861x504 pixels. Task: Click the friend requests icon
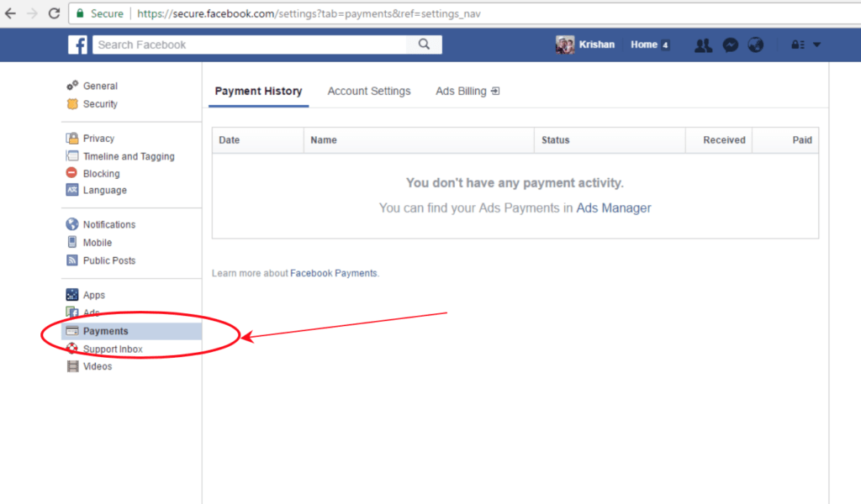point(703,45)
